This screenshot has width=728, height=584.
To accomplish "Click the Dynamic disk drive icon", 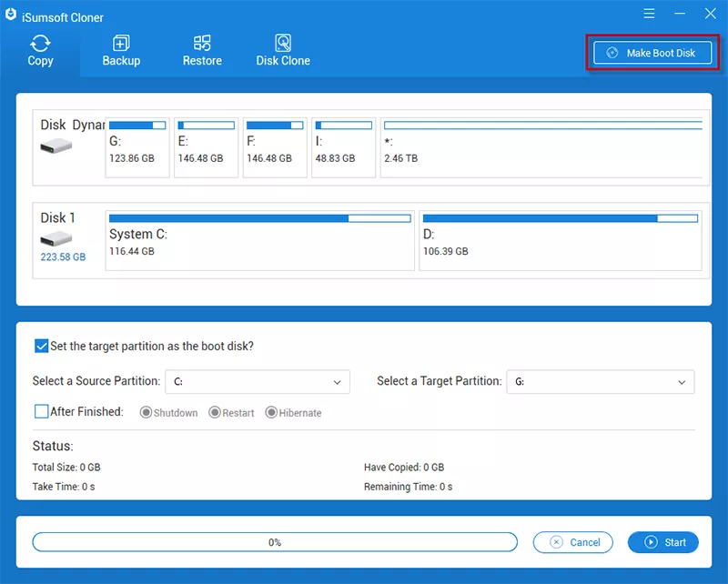I will click(x=56, y=147).
